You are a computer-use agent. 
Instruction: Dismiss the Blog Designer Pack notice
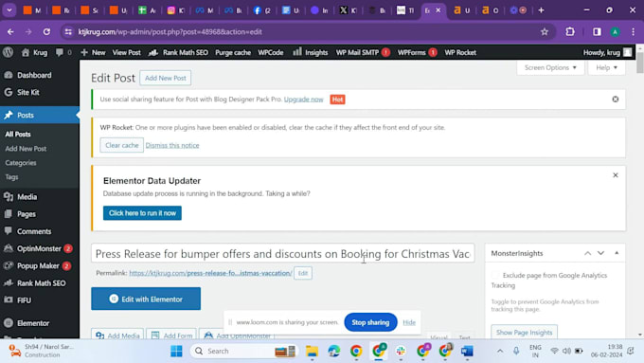click(x=616, y=100)
